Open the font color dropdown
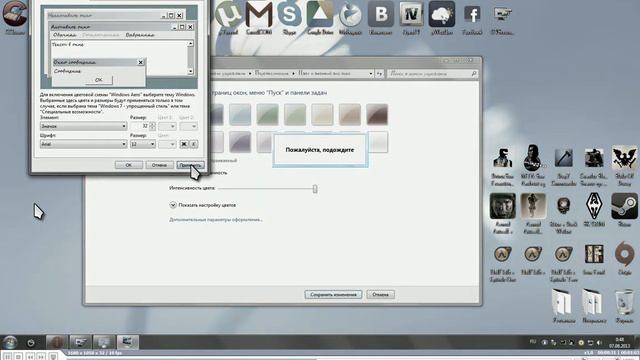 [x=167, y=144]
